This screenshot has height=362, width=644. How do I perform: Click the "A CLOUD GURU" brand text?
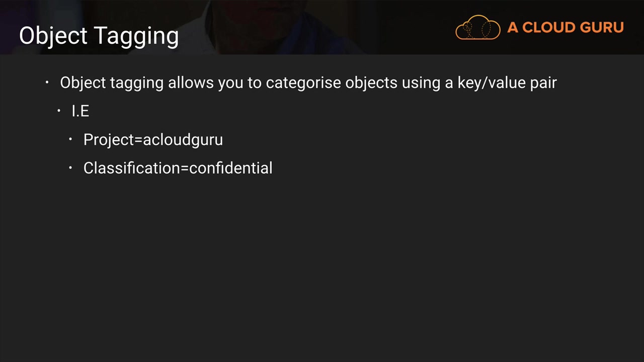565,28
